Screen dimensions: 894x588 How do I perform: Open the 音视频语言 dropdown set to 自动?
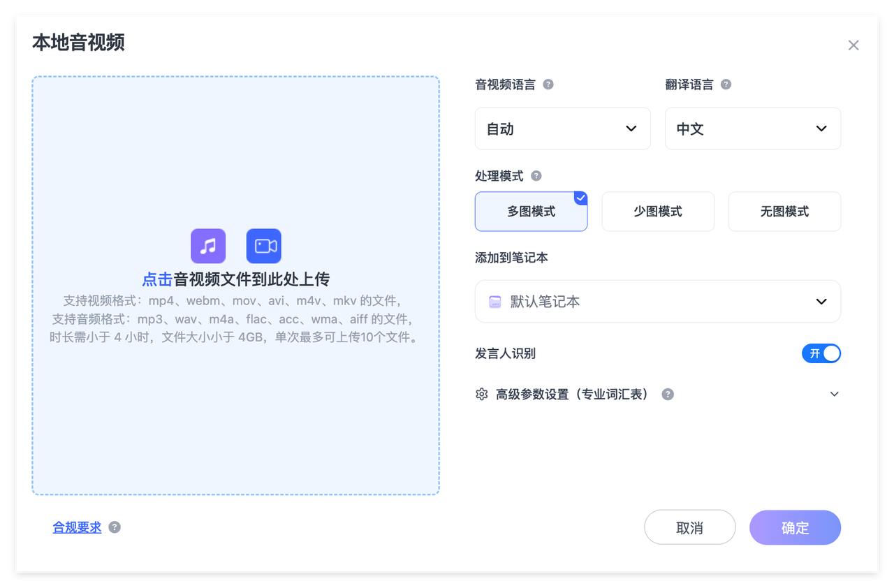coord(562,128)
